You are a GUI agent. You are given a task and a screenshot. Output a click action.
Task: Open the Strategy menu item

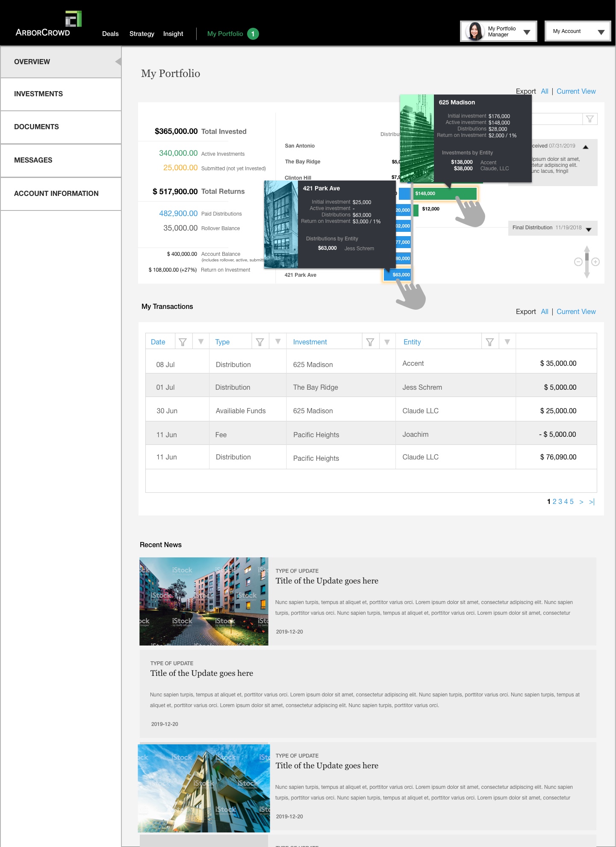click(141, 34)
